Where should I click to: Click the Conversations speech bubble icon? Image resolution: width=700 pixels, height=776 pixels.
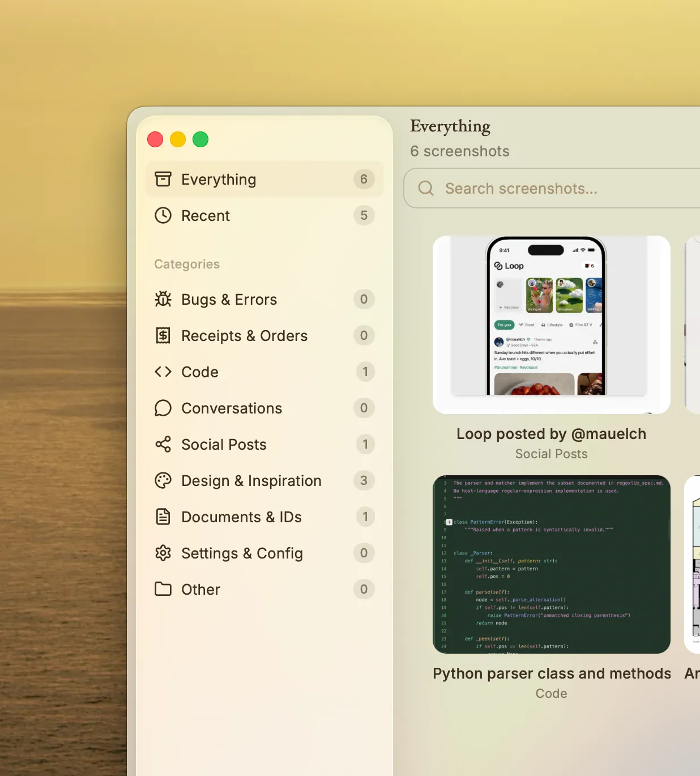pos(163,408)
